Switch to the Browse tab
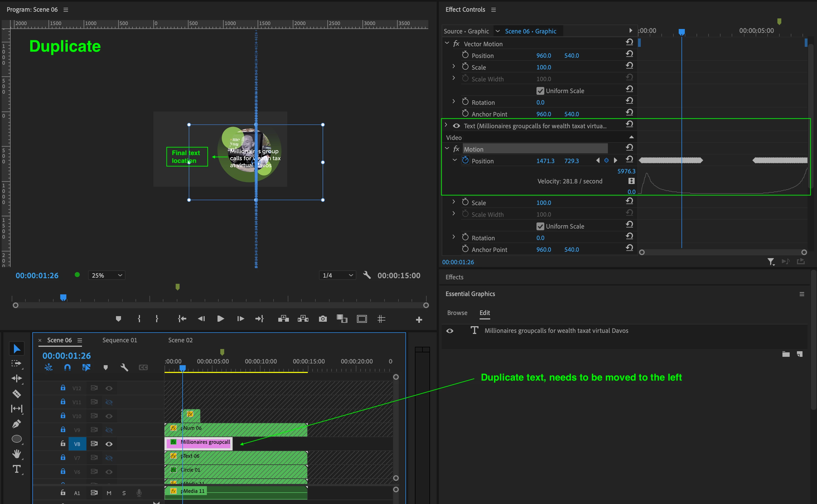817x504 pixels. point(457,313)
